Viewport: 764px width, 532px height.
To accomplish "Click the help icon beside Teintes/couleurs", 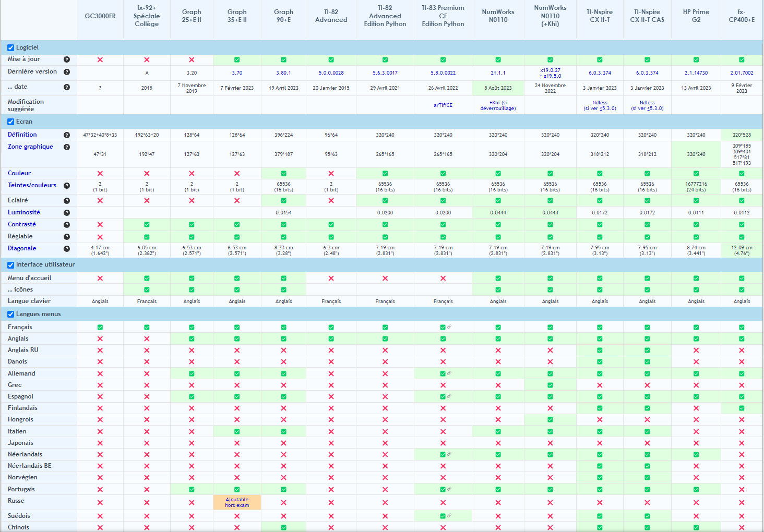I will point(67,186).
